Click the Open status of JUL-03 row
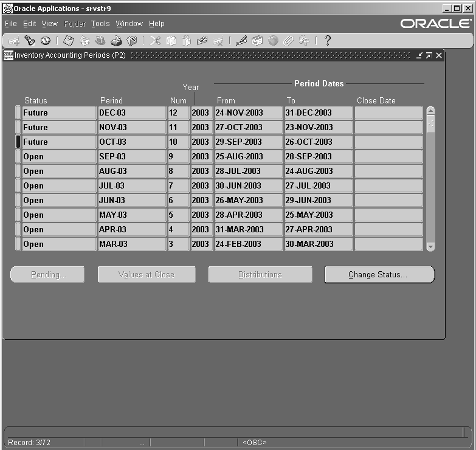This screenshot has width=476, height=450. pos(59,185)
